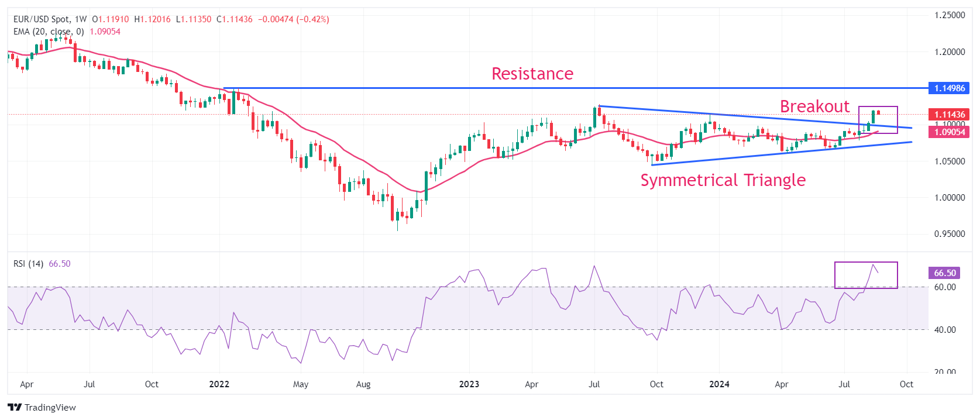
Task: Click the 2023 label on time axis
Action: tap(469, 384)
